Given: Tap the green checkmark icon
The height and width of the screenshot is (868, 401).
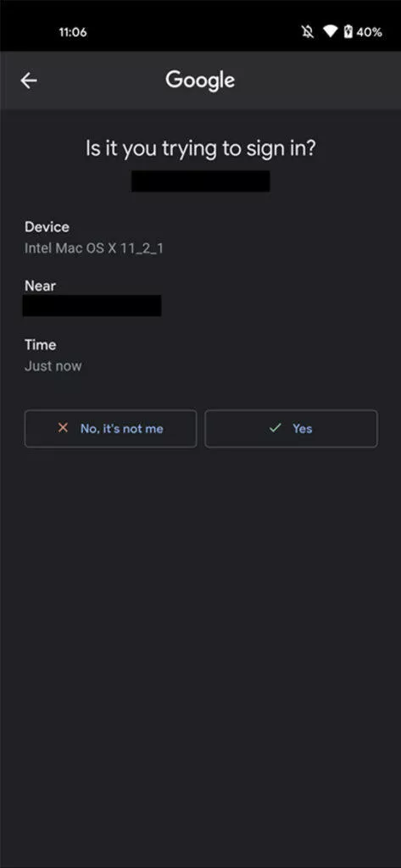Looking at the screenshot, I should [x=276, y=428].
